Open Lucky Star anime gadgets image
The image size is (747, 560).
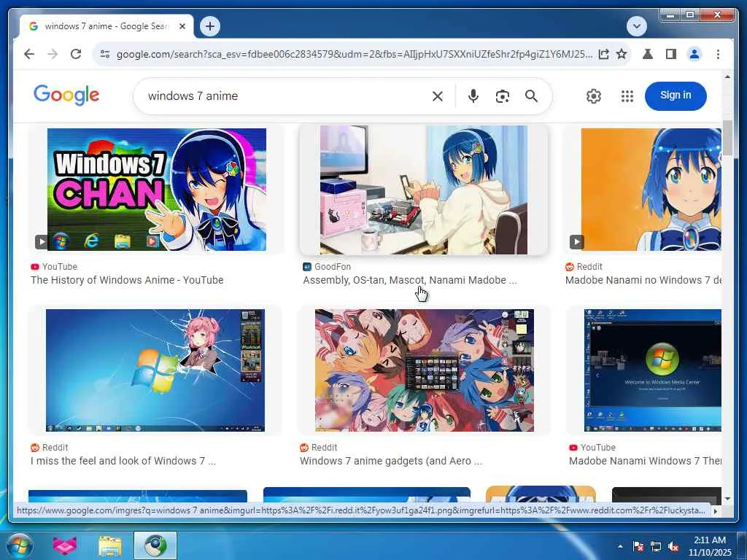(x=425, y=370)
